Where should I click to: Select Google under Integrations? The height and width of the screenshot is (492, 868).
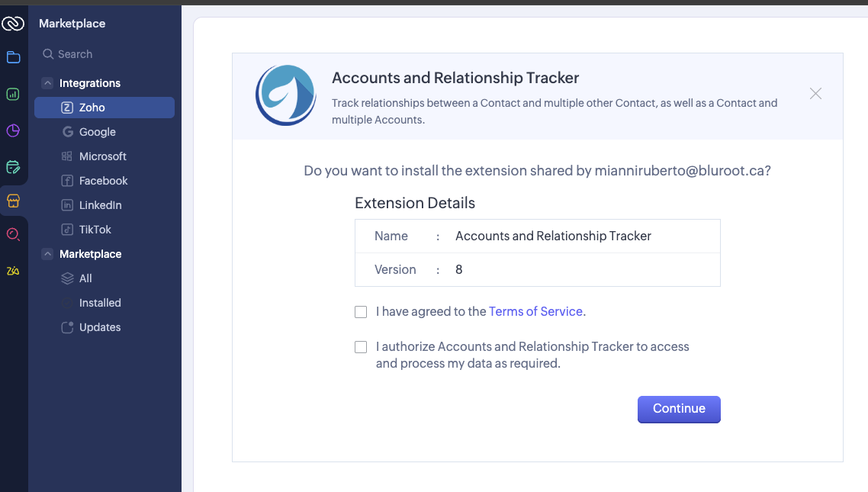[98, 132]
